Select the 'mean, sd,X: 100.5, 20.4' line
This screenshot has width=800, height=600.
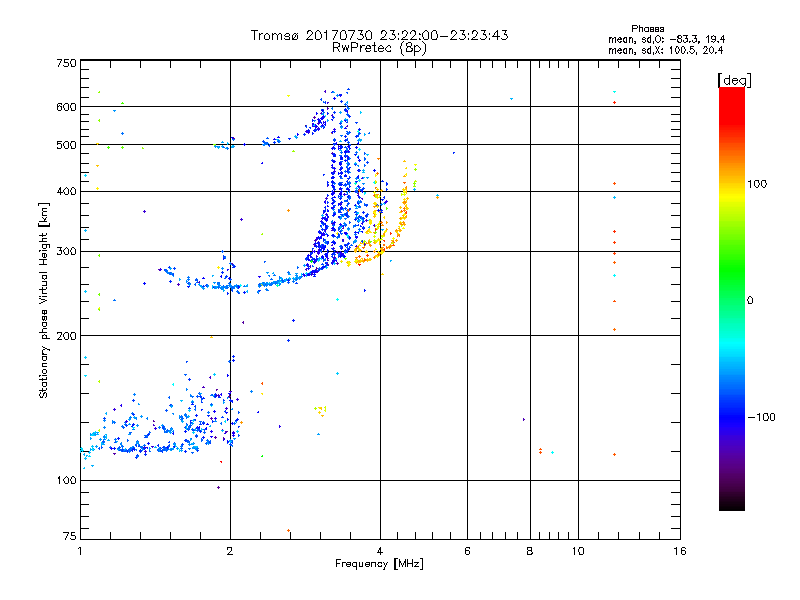pyautogui.click(x=665, y=50)
